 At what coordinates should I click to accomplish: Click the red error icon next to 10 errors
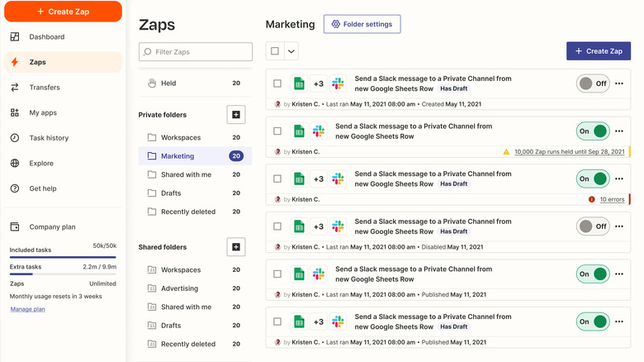tap(591, 199)
